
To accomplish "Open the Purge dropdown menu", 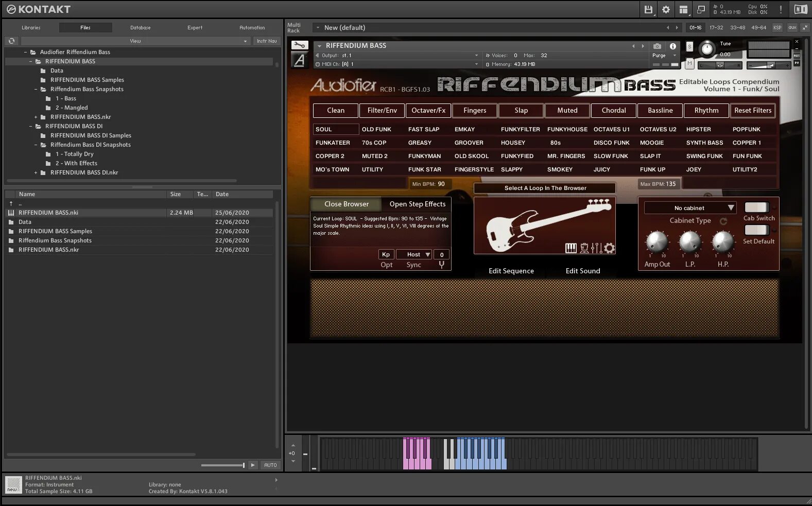I will [x=664, y=55].
